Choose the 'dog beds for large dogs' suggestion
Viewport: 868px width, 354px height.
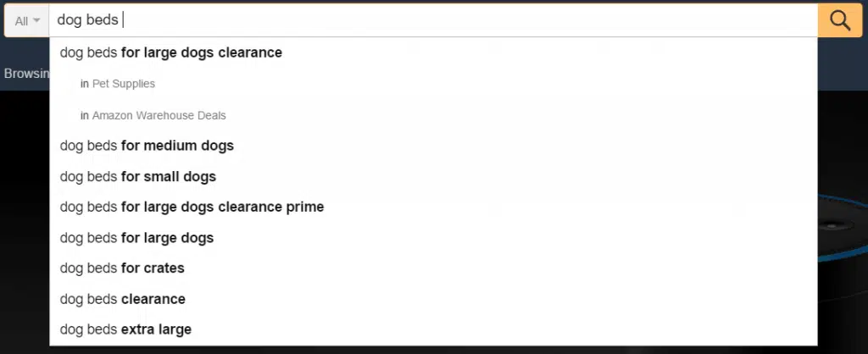136,238
